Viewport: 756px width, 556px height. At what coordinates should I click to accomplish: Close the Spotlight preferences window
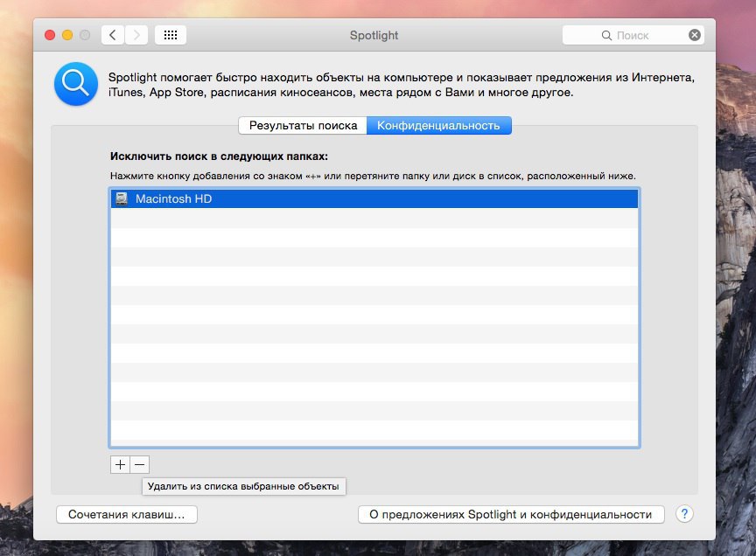tap(50, 35)
